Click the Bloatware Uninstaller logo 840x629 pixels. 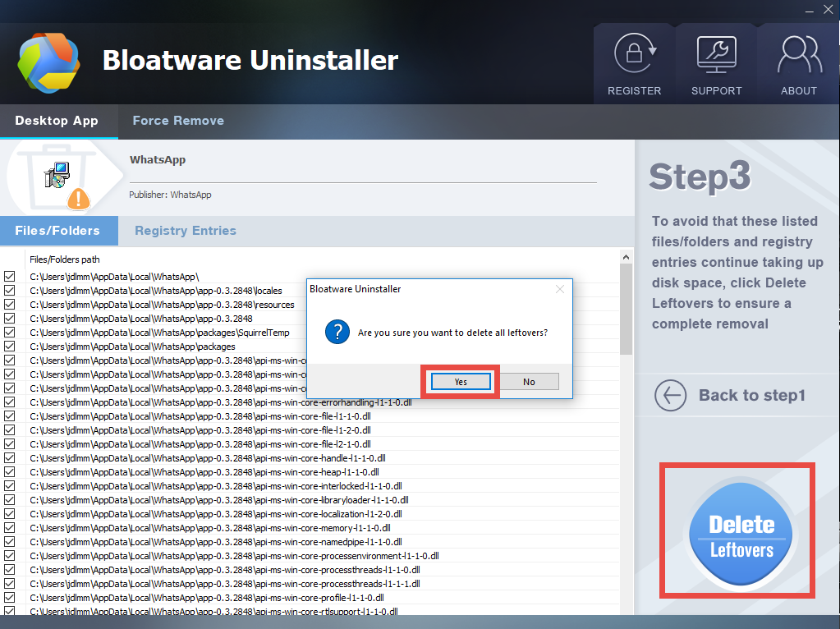pos(48,62)
